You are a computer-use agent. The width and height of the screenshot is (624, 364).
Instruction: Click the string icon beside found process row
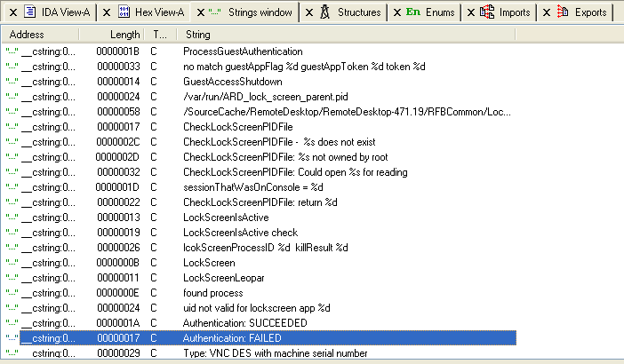[x=12, y=293]
